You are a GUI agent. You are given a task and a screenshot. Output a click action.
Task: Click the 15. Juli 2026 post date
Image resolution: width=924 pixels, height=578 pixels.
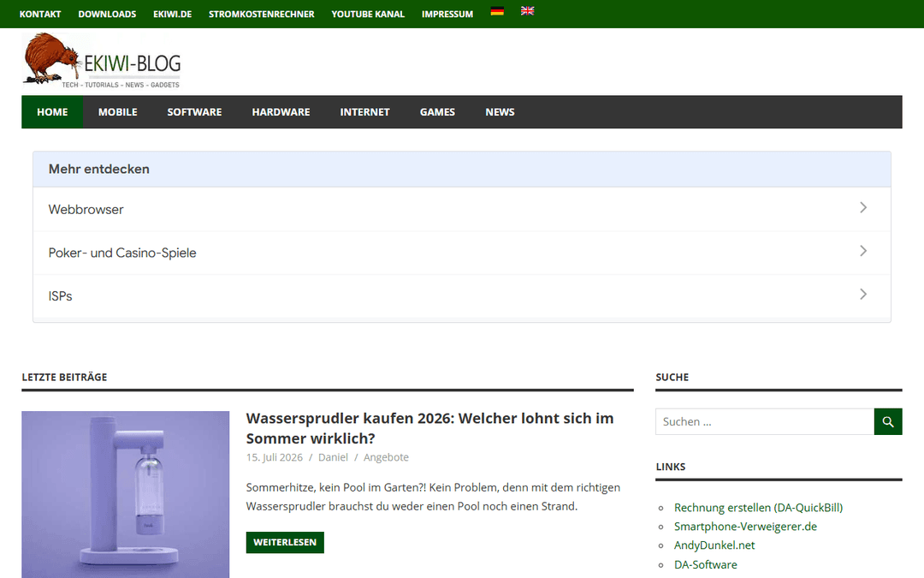point(275,457)
